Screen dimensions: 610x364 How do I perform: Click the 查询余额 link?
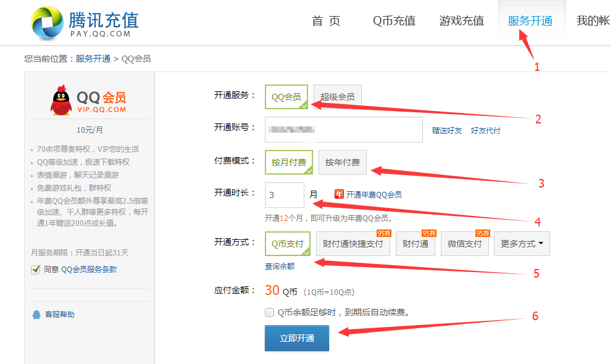coord(280,267)
